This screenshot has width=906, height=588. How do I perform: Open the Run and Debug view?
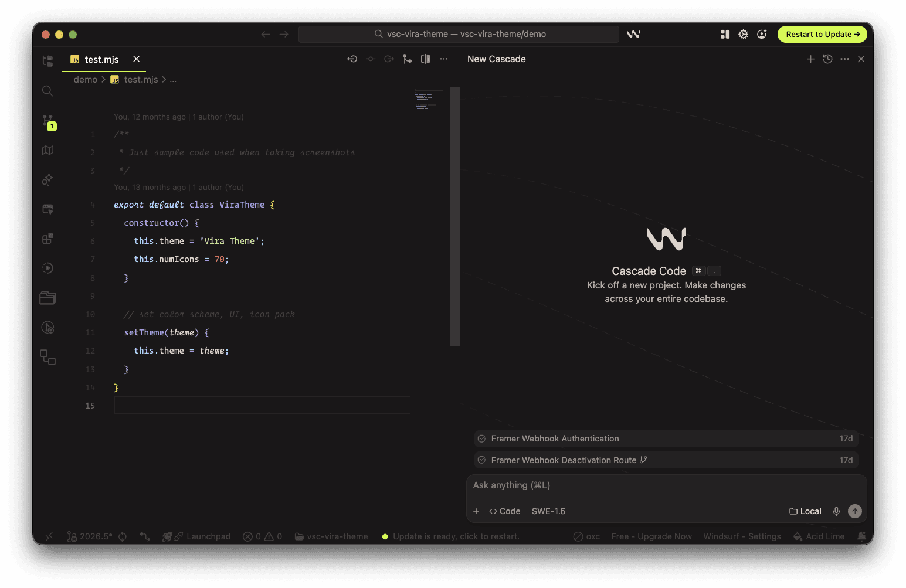48,268
